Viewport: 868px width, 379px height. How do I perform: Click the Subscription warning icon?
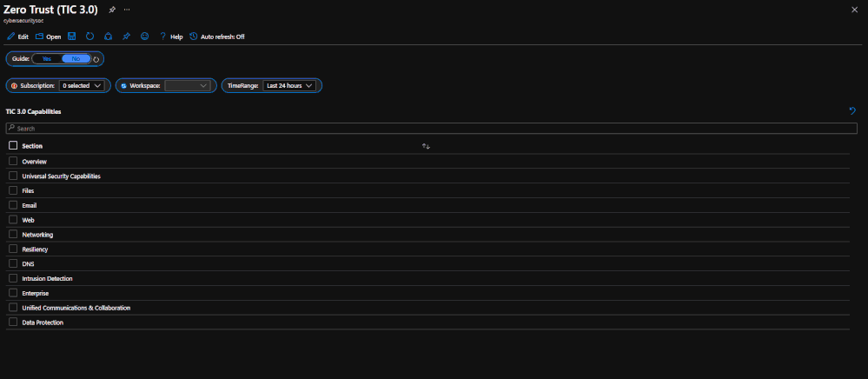[x=14, y=86]
